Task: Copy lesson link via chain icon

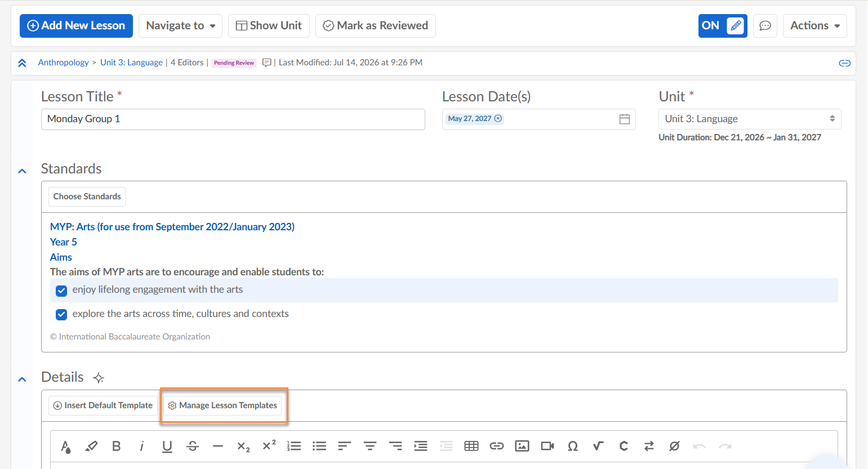Action: click(x=844, y=63)
